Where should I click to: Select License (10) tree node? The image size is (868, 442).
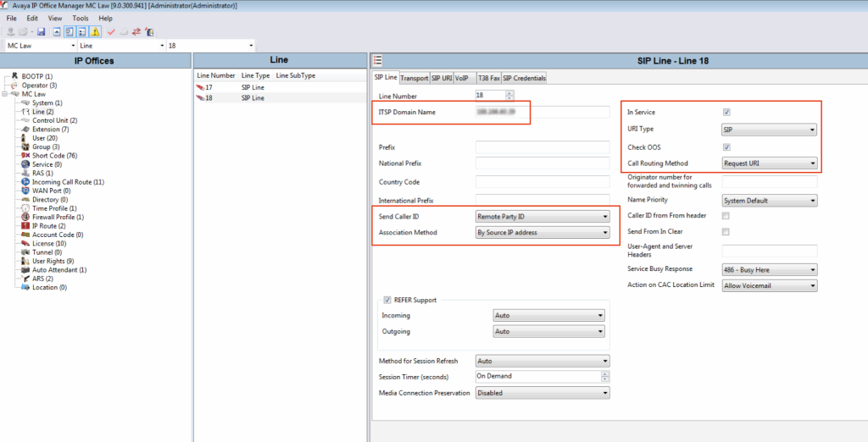49,243
